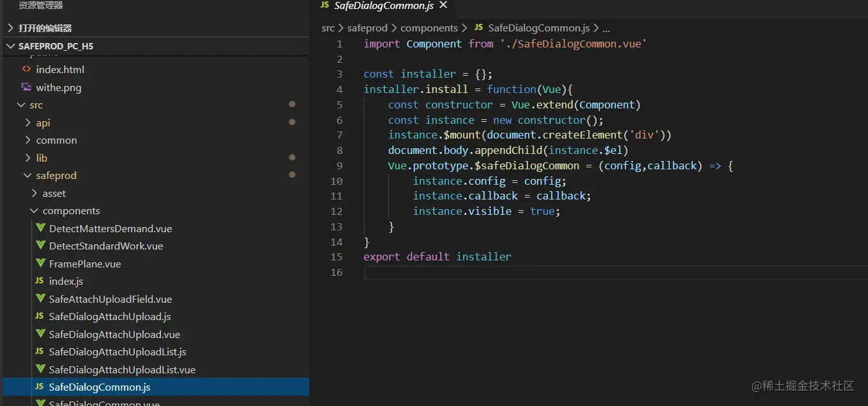This screenshot has width=868, height=406.
Task: Select the api folder label
Action: pos(43,123)
